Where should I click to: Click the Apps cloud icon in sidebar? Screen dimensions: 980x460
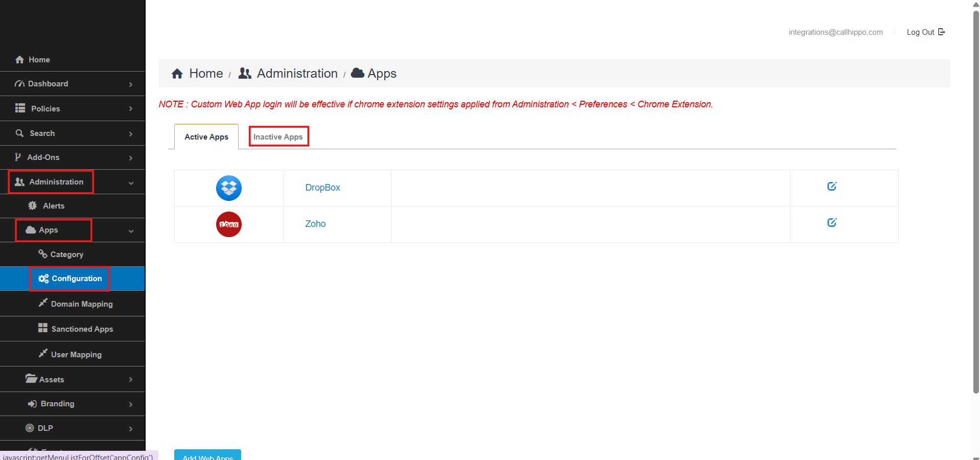click(31, 230)
